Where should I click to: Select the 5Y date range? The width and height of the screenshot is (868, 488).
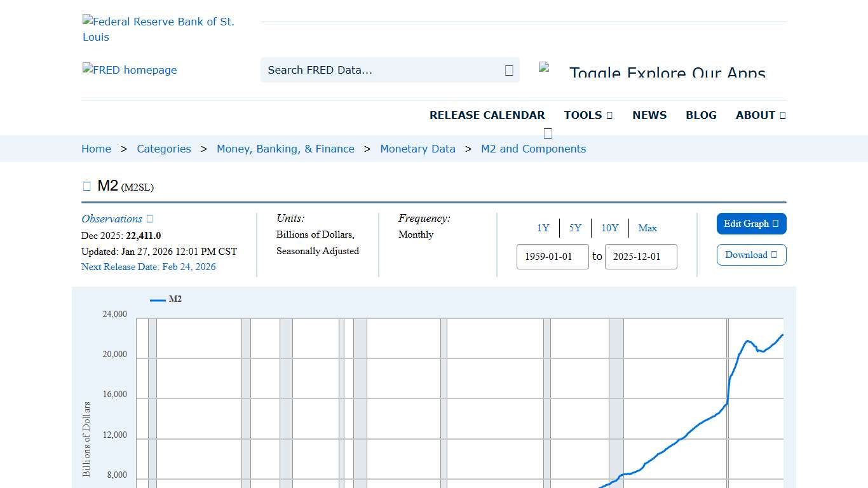click(575, 227)
